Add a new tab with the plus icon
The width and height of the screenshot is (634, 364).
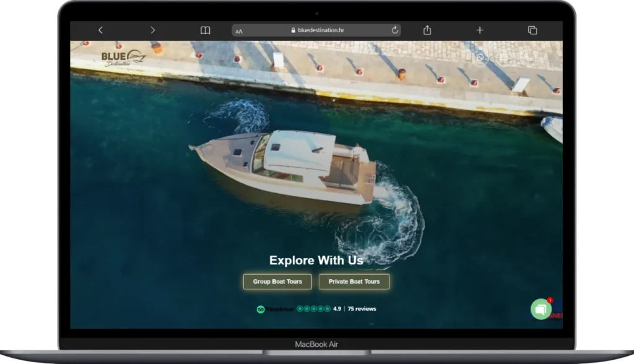(479, 30)
